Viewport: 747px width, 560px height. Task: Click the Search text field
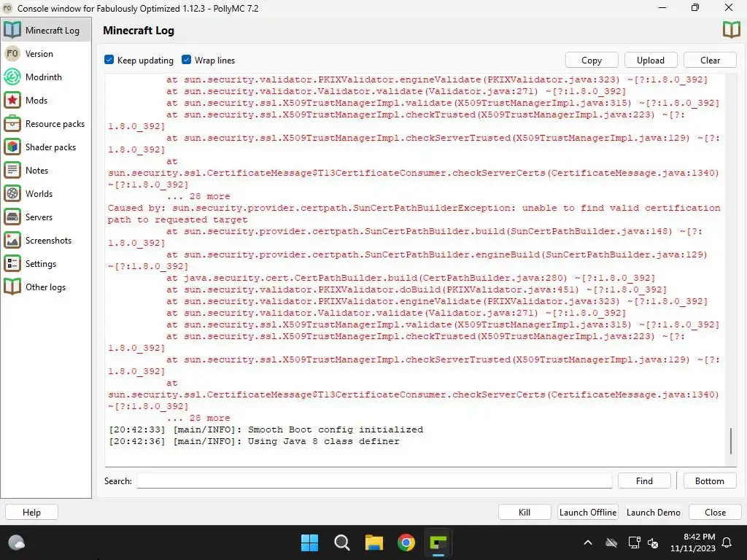coord(374,481)
